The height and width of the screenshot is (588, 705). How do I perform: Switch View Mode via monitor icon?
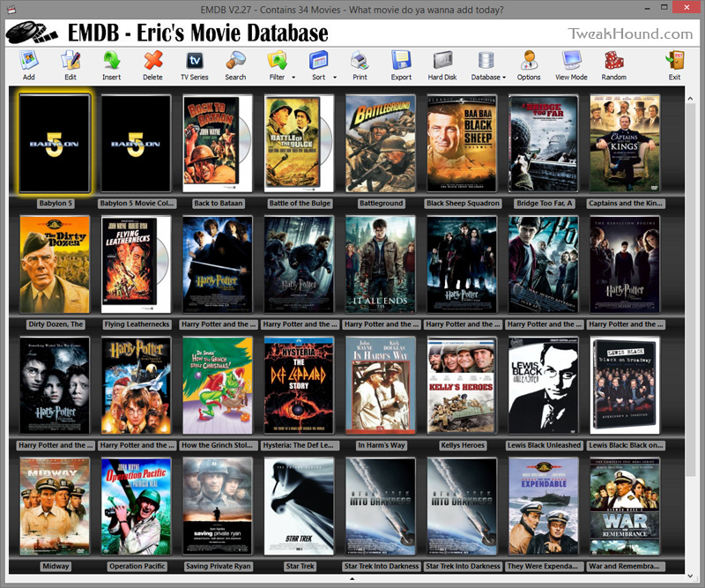571,60
